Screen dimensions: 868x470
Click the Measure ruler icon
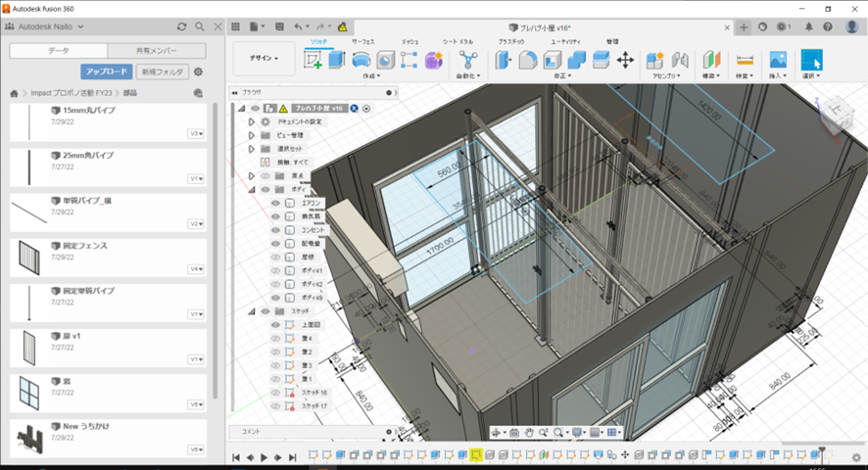[745, 60]
